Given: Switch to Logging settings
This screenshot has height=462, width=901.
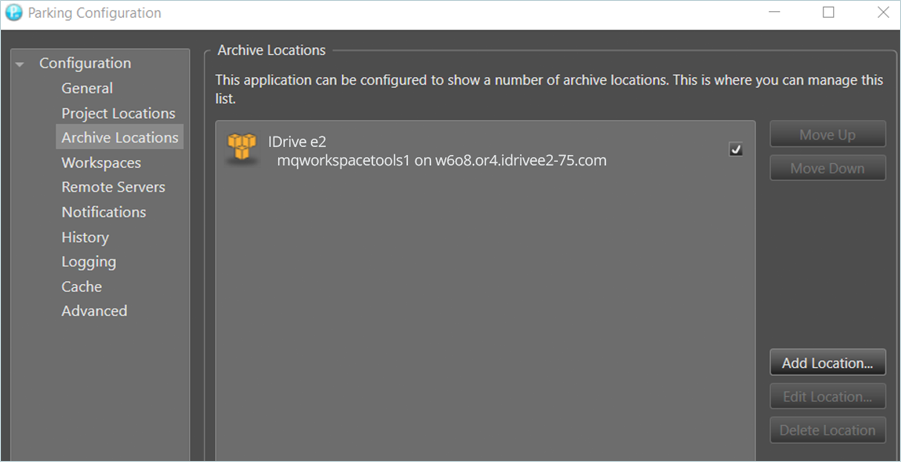Looking at the screenshot, I should [88, 262].
